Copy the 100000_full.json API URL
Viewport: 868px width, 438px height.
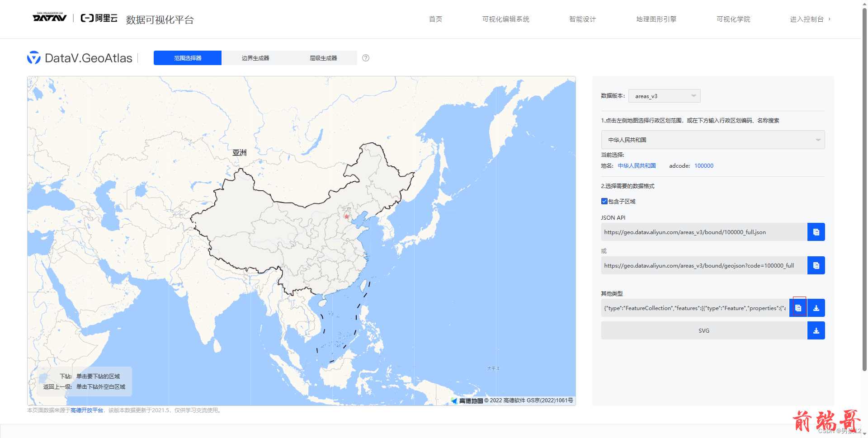click(x=816, y=232)
